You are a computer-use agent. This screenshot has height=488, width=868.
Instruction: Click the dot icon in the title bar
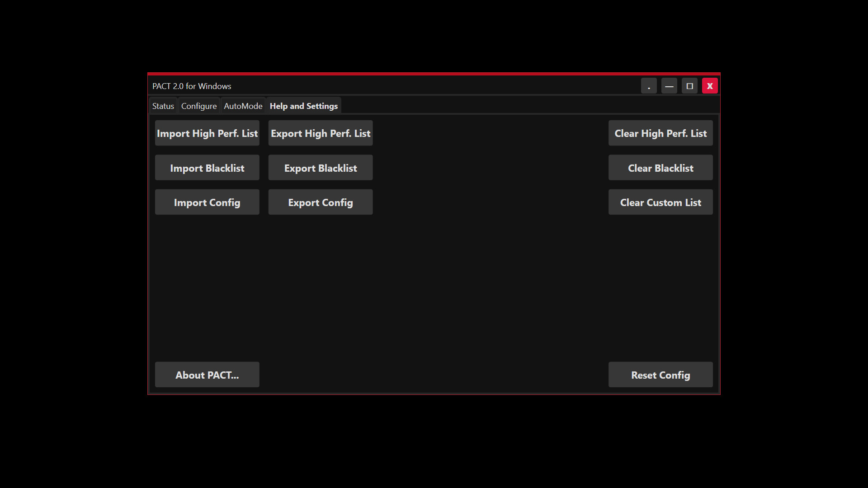[649, 85]
